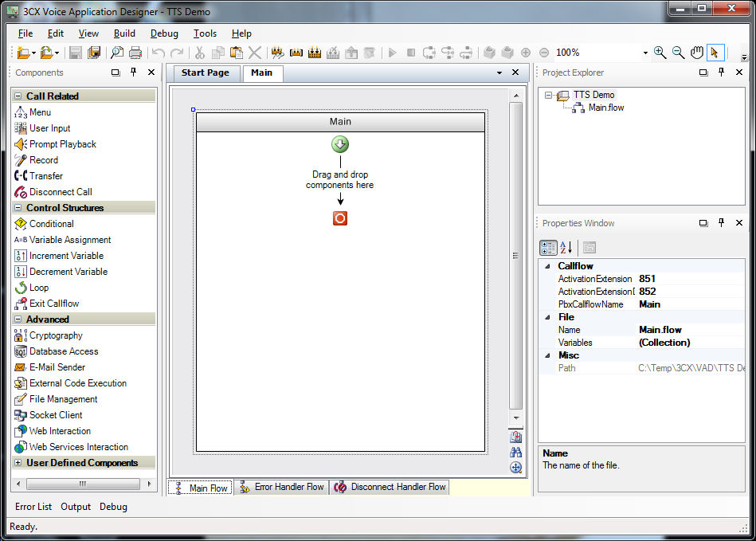The image size is (756, 541).
Task: Click the Alphabetical sort icon in Properties
Action: coord(566,248)
